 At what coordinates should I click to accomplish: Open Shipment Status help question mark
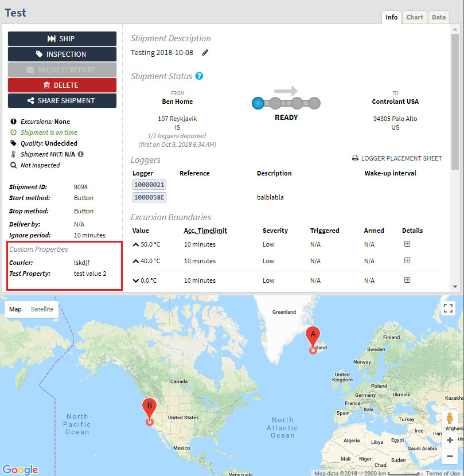[199, 76]
